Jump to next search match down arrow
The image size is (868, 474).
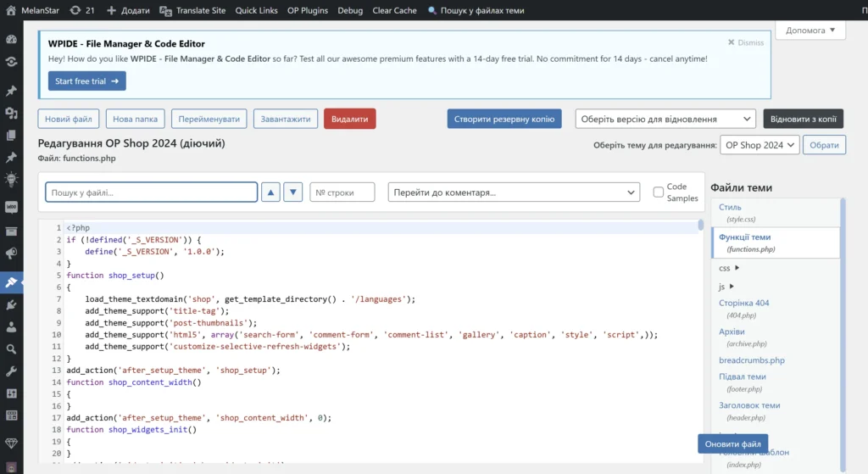pos(292,192)
